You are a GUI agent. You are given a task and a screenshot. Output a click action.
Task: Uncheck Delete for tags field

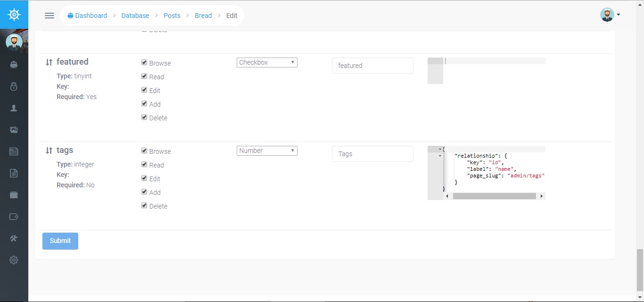[144, 205]
